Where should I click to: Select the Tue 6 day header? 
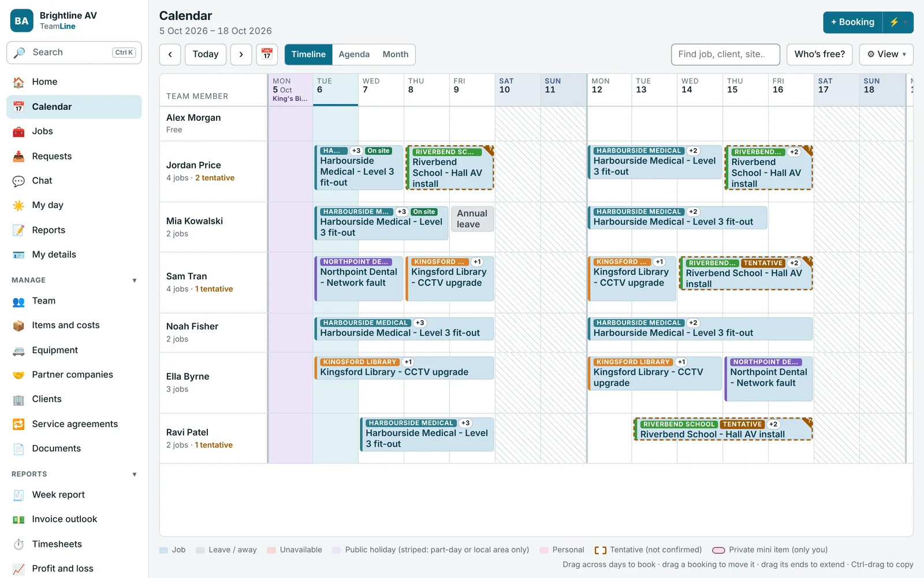click(x=336, y=90)
